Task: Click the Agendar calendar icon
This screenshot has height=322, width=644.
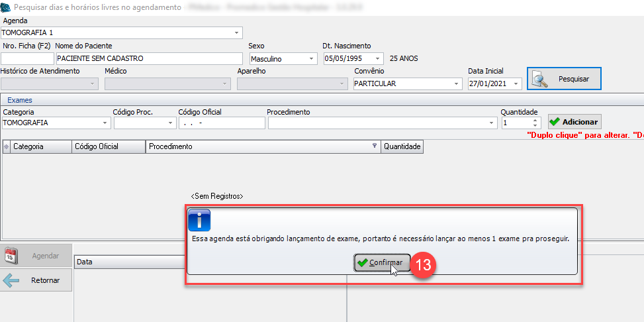Action: click(x=11, y=256)
